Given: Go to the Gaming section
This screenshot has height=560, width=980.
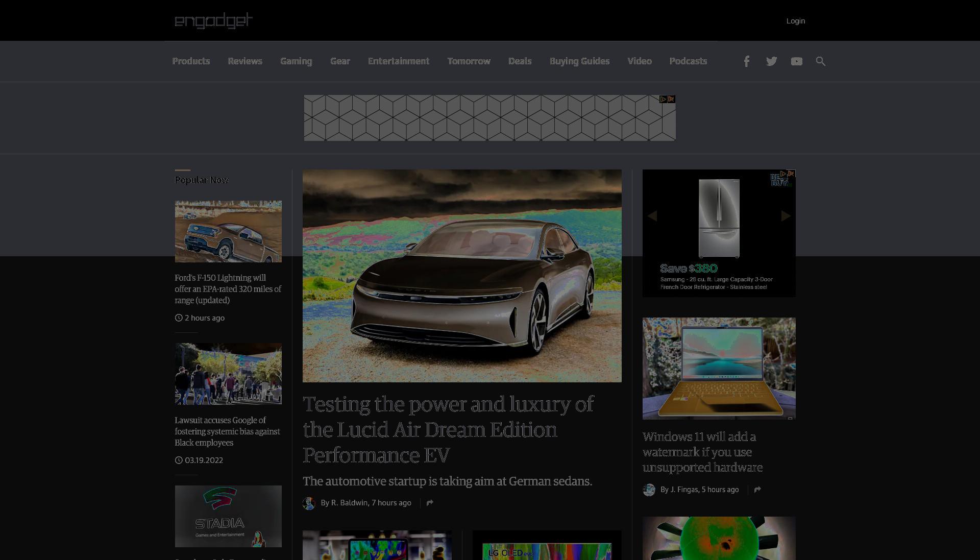Looking at the screenshot, I should tap(296, 61).
